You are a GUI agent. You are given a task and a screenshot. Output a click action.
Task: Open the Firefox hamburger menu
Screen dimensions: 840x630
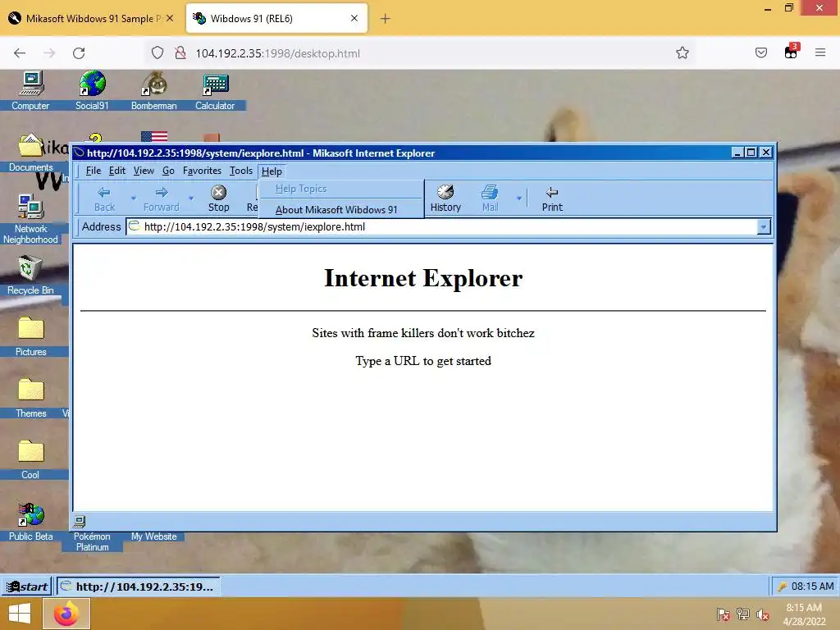[x=820, y=53]
